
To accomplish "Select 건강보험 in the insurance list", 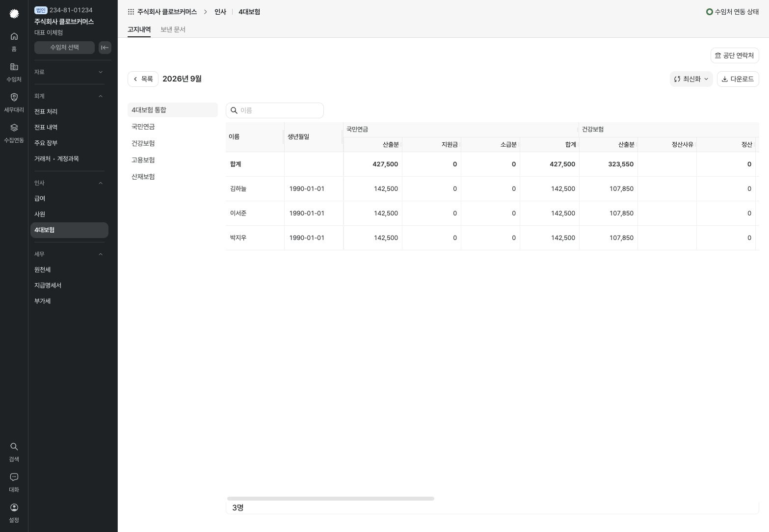I will tap(173, 143).
